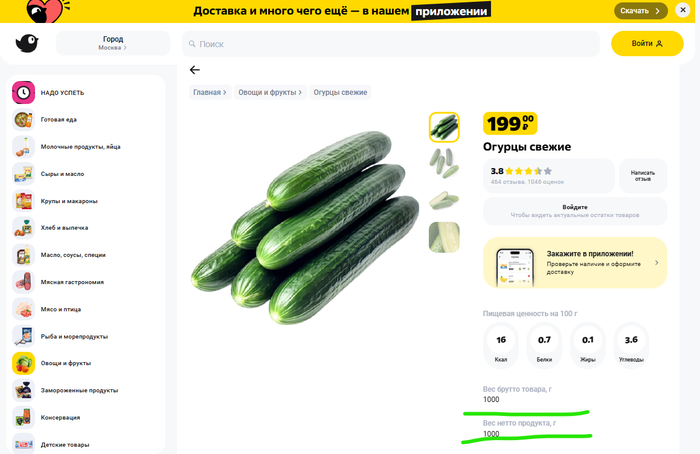Click the Скачать button in banner
Screen dimensions: 700x454
pyautogui.click(x=640, y=11)
